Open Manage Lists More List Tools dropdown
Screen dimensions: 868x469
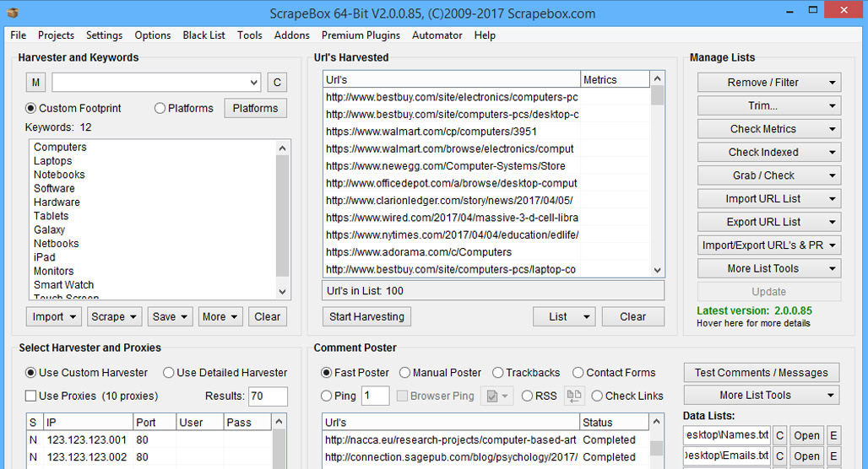769,268
